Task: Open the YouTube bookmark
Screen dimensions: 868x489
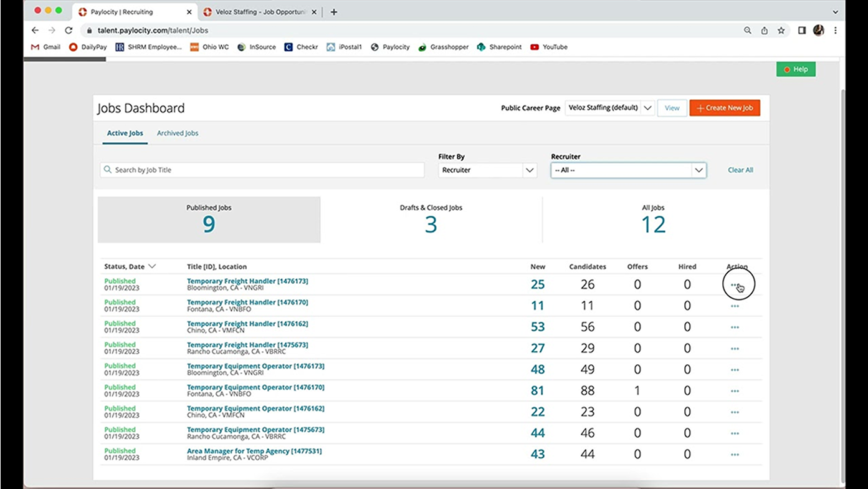Action: pos(549,47)
